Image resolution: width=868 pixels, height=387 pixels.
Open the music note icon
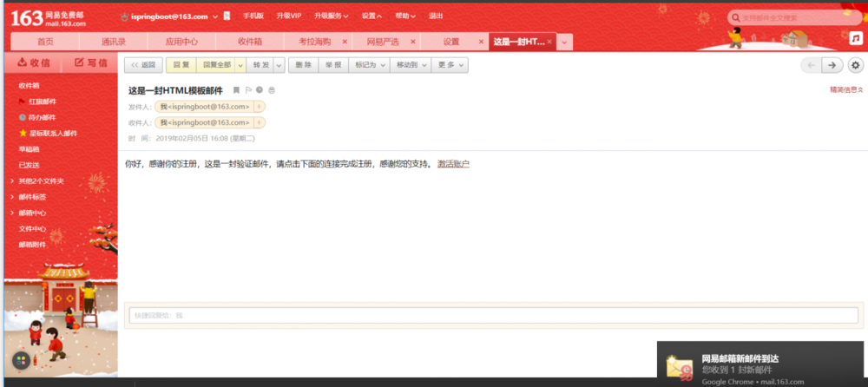point(857,37)
